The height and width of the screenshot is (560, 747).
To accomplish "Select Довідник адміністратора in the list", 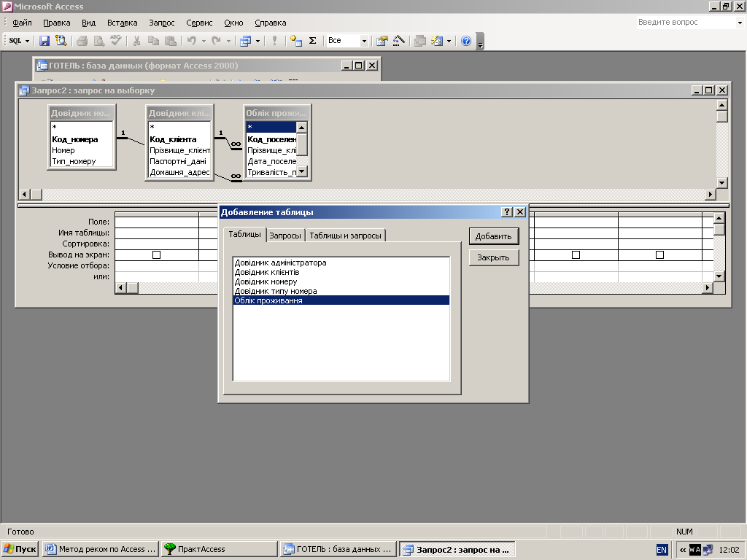I will click(x=341, y=262).
